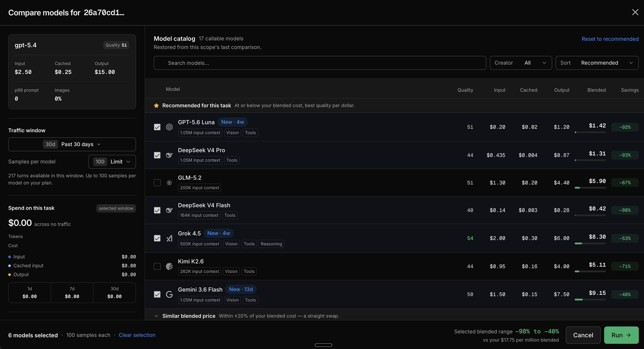Click the blended cost bar for GPT-5.6 Luna
Viewport: 644px width, 349px height.
tap(590, 132)
